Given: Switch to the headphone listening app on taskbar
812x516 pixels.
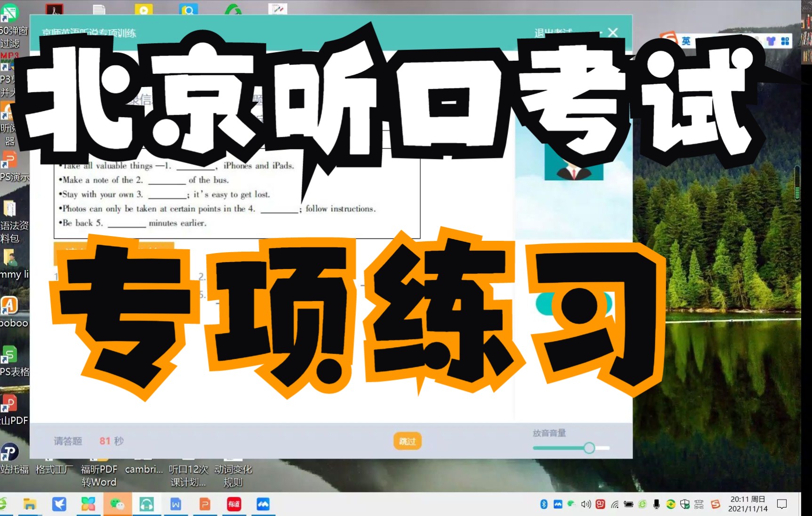Looking at the screenshot, I should pos(146,504).
